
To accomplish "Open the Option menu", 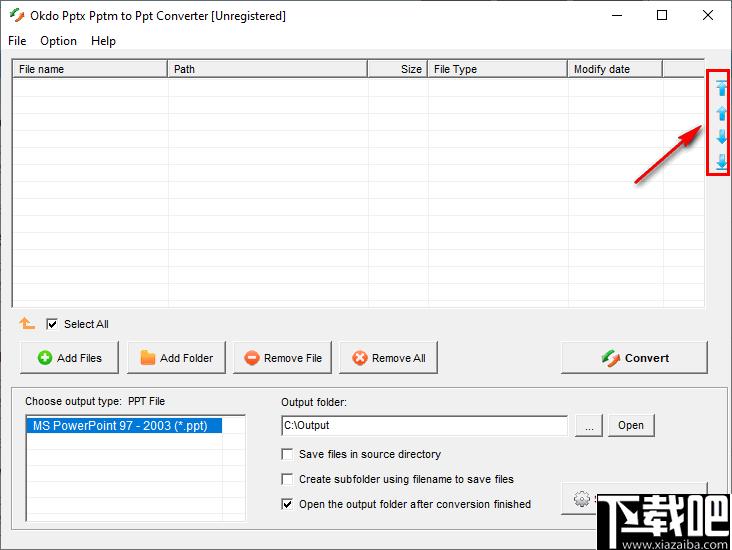I will [x=58, y=41].
